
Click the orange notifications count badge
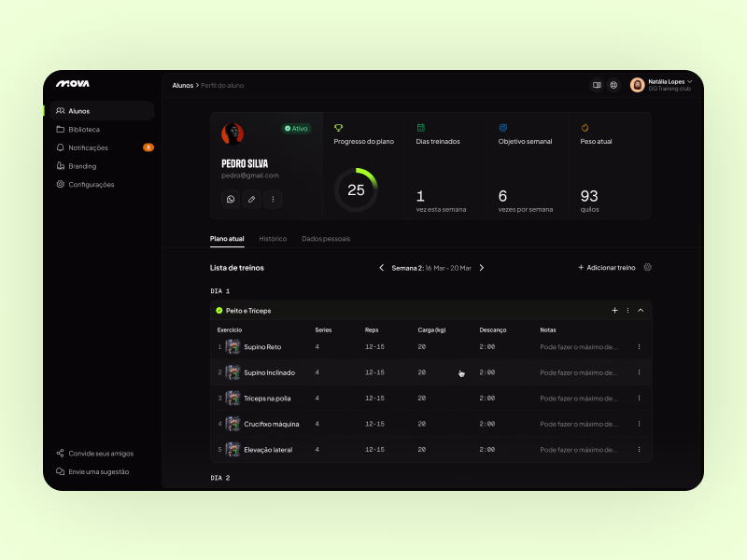pos(148,147)
